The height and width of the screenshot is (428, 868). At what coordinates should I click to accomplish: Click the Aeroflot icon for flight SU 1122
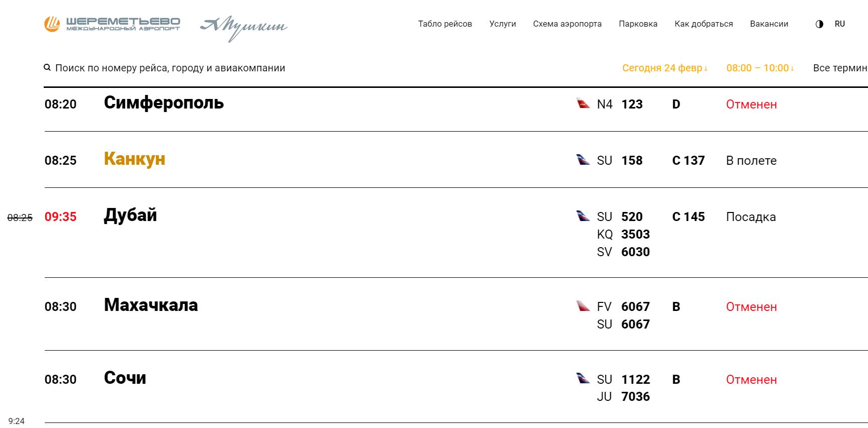click(x=583, y=378)
